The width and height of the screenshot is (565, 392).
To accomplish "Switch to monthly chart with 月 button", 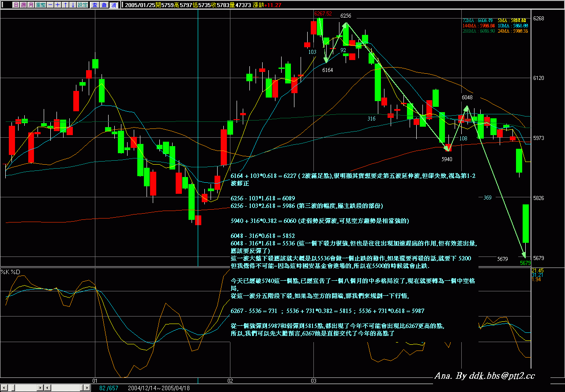I will [31, 5].
